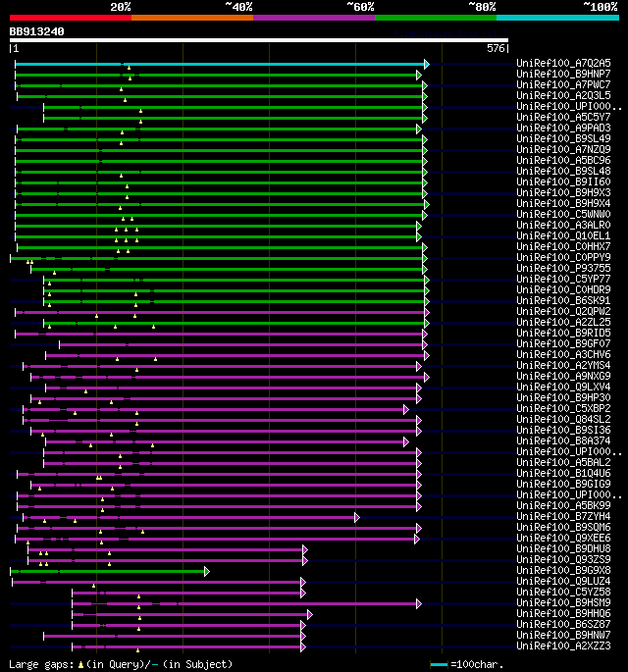Image resolution: width=628 pixels, height=672 pixels.
Task: Select subject label UniRef100_B9H9X4
Action: click(563, 203)
